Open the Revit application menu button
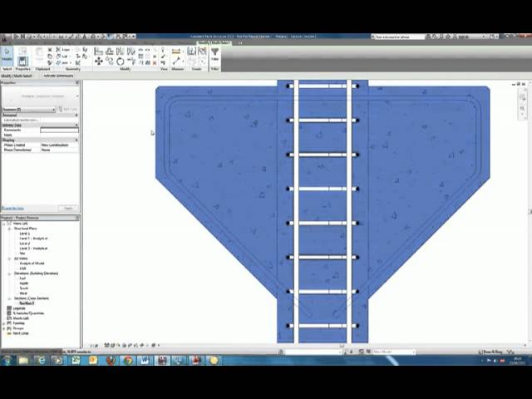 click(x=4, y=38)
